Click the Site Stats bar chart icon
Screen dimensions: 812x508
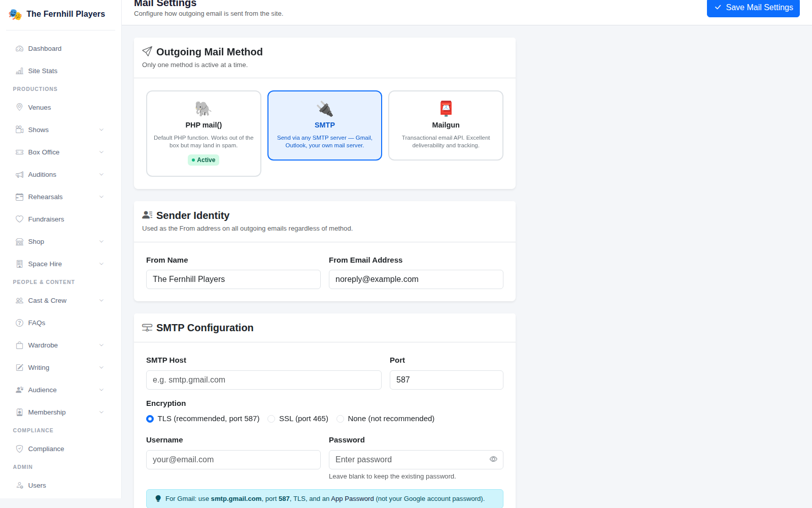click(x=20, y=71)
